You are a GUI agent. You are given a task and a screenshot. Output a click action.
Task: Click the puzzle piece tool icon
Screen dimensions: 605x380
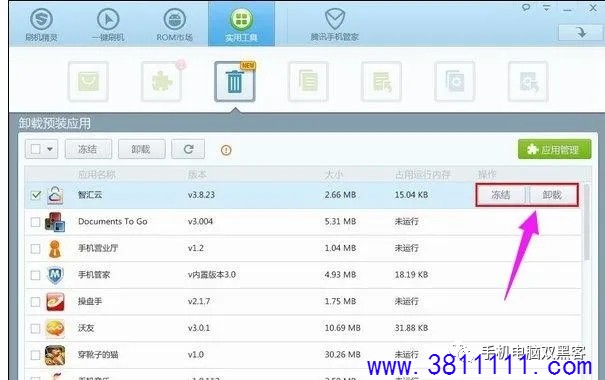(x=161, y=81)
